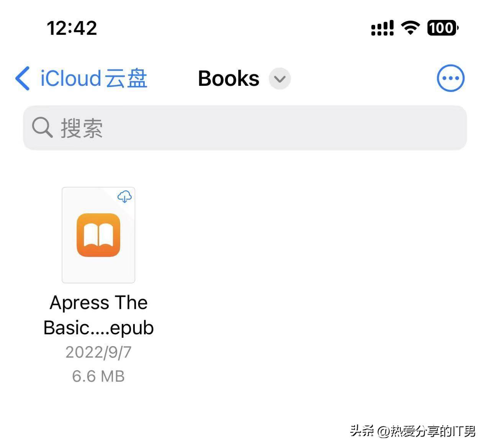Go back to iCloud云盘
Image resolution: width=487 pixels, height=448 pixels.
point(94,78)
